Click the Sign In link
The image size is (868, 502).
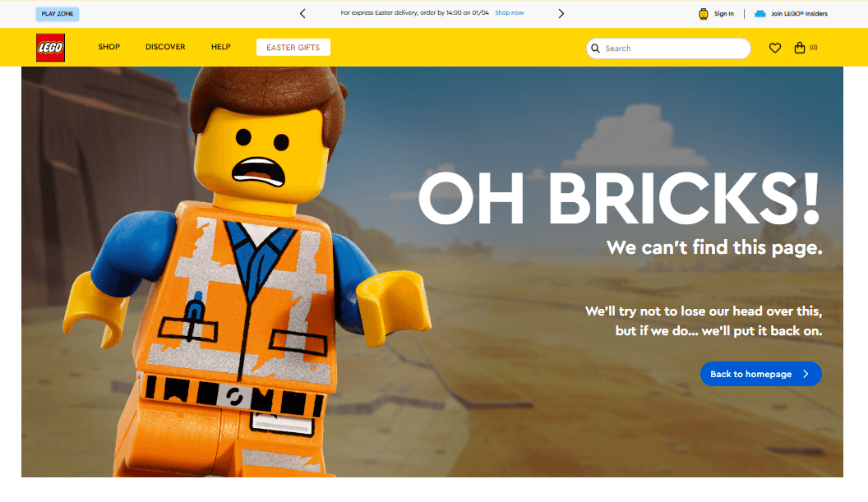pyautogui.click(x=723, y=14)
